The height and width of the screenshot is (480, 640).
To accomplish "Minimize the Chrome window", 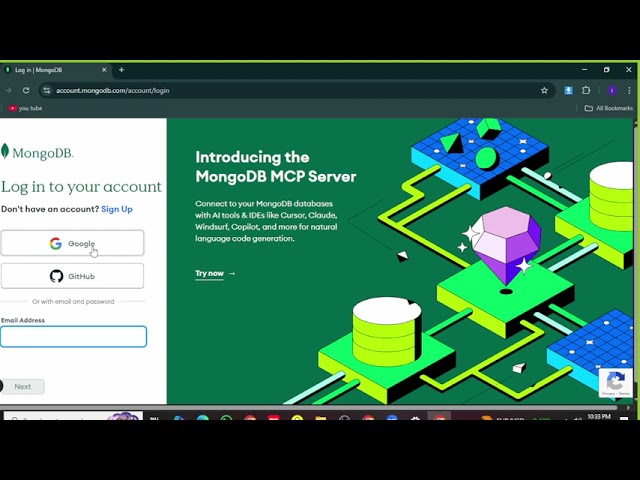I will (x=584, y=70).
